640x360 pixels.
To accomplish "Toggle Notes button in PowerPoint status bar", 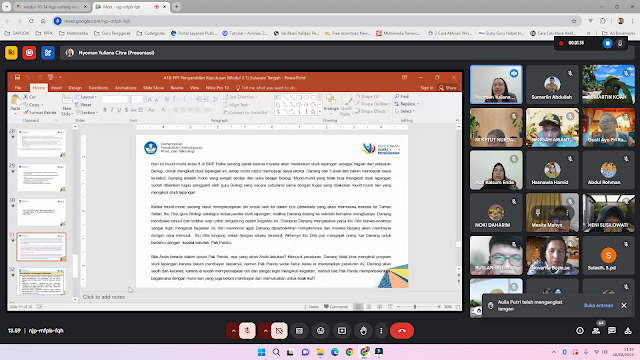I will (311, 307).
